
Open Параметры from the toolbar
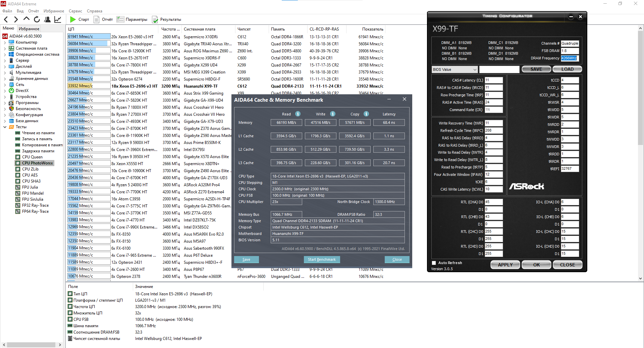coord(132,19)
